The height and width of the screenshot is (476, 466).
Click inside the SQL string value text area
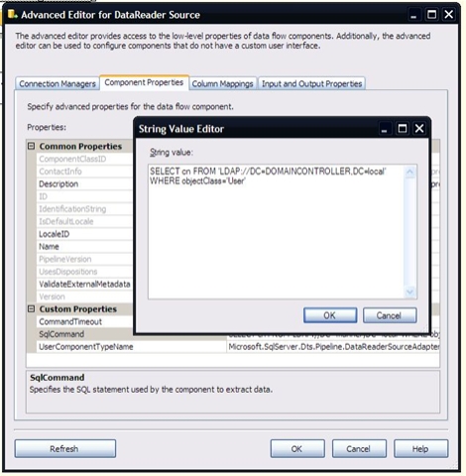click(x=277, y=232)
